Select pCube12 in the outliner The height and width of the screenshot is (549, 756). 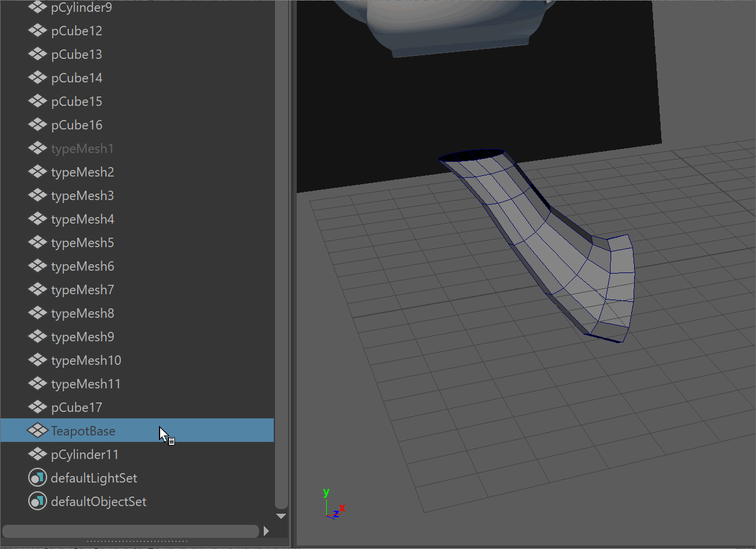(77, 31)
